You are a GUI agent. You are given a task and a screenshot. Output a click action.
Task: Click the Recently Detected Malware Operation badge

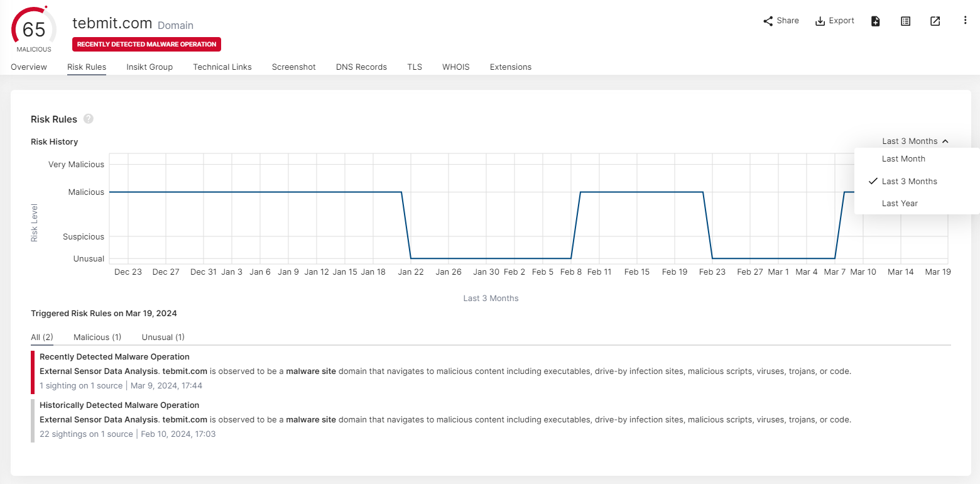146,45
